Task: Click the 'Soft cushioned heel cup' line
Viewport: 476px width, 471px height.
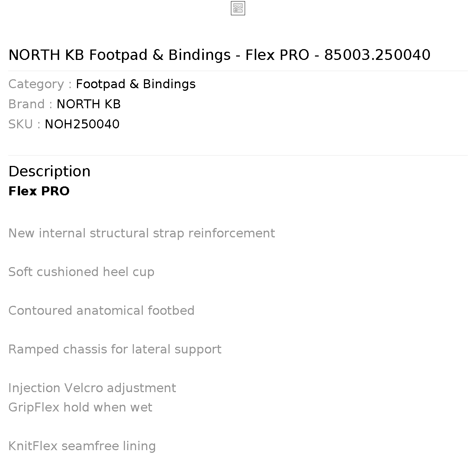Action: (x=81, y=272)
